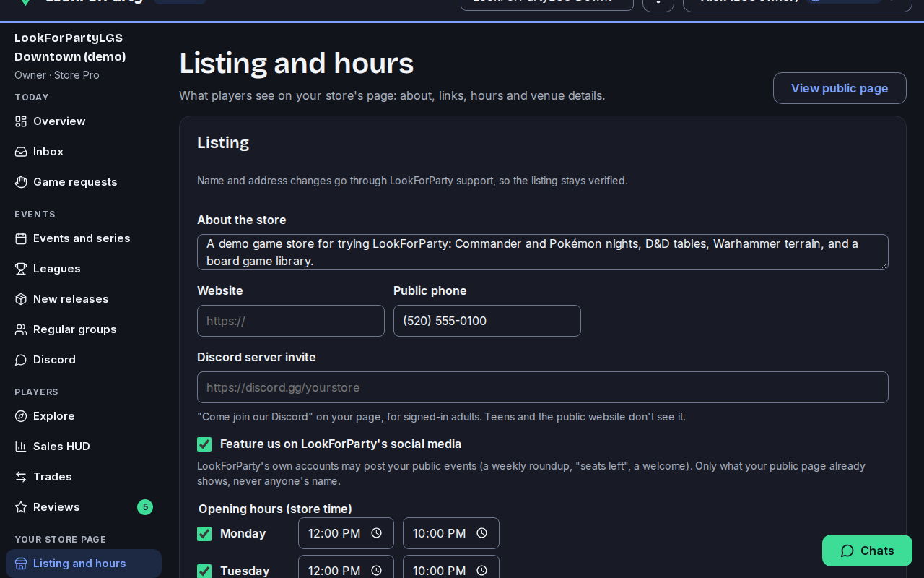This screenshot has height=578, width=924.
Task: Click the Owner · Store Pro label
Action: (x=57, y=75)
